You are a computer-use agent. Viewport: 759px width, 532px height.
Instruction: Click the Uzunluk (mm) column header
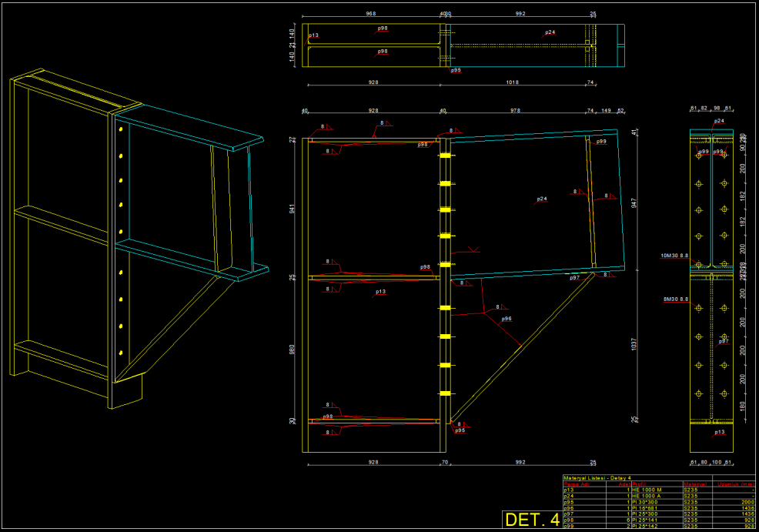(x=737, y=484)
